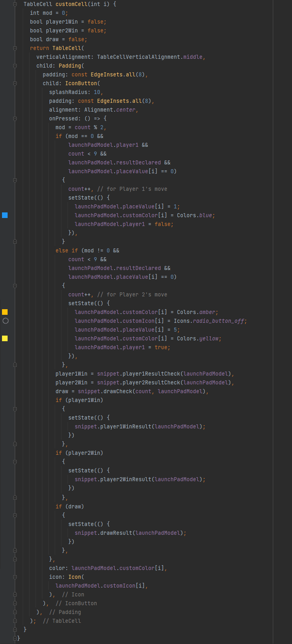This screenshot has height=644, width=292.
Task: Collapse the customCell function fold marker
Action: pyautogui.click(x=15, y=4)
